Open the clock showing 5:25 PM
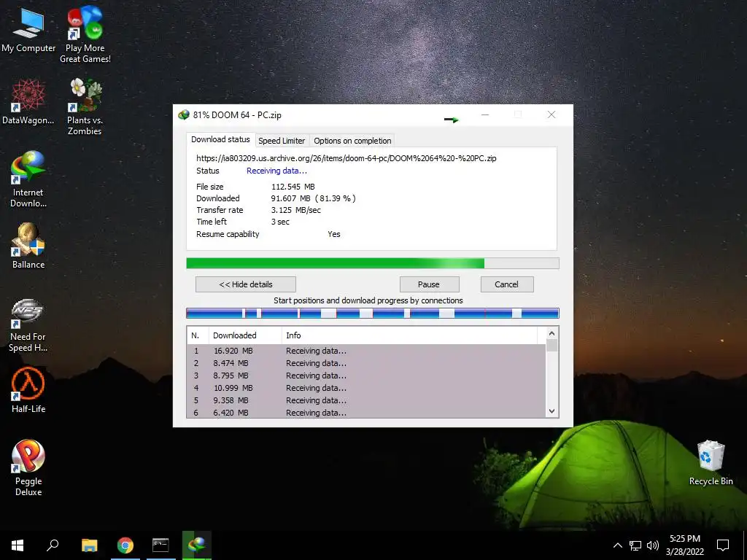The width and height of the screenshot is (747, 560). pos(684,545)
